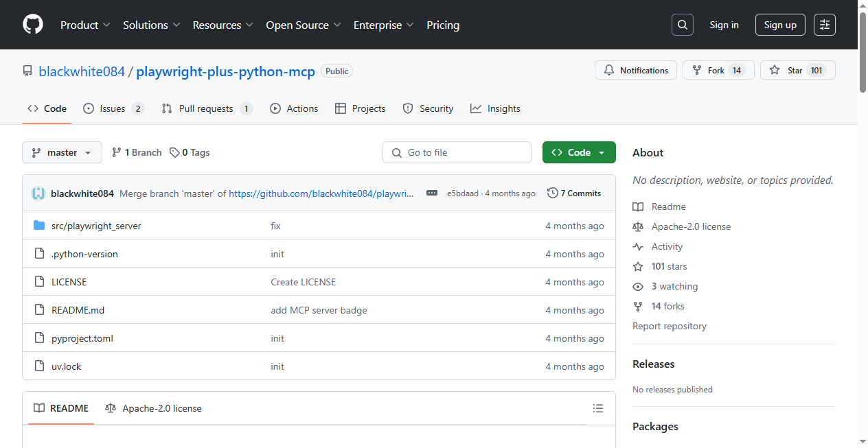Click the github.com URL in commit message
This screenshot has height=448, width=868.
click(321, 193)
